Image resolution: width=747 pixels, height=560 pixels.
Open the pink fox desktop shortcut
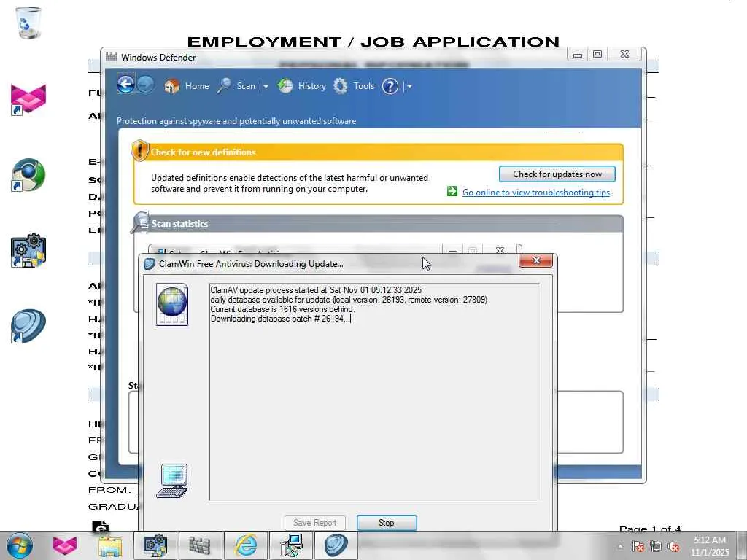coord(28,99)
